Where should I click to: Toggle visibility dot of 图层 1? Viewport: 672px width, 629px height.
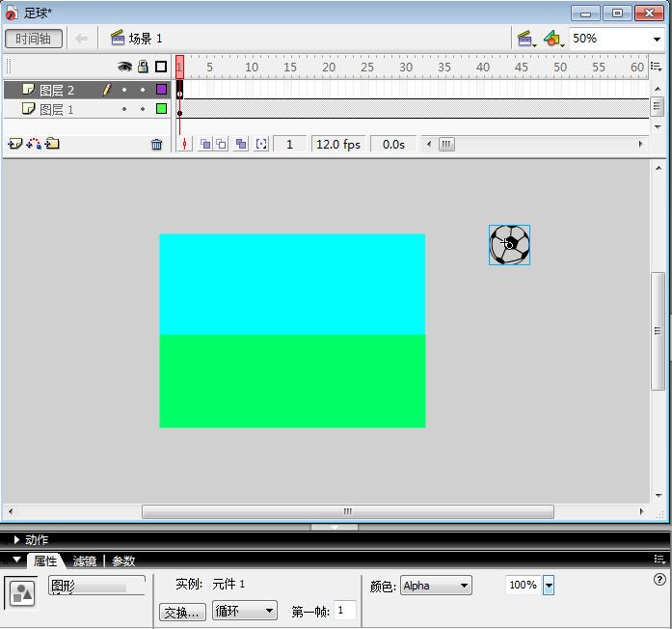point(124,109)
